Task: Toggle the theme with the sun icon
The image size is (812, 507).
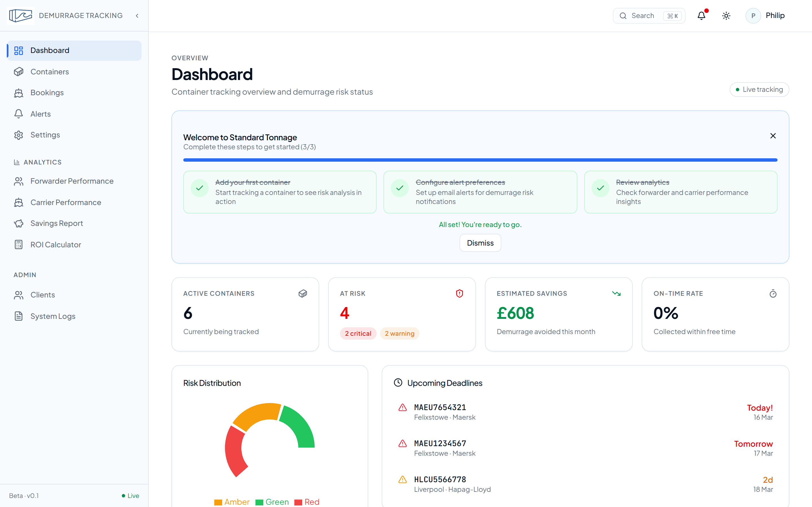Action: click(x=727, y=15)
